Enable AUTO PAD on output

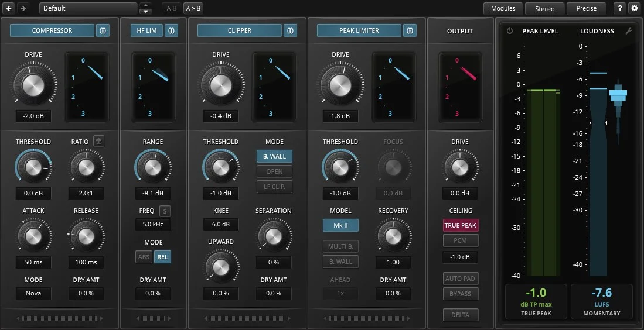(461, 279)
